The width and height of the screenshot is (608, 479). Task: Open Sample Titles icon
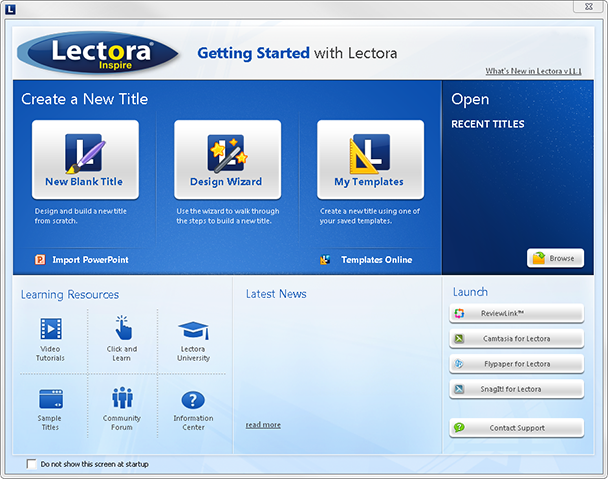51,399
